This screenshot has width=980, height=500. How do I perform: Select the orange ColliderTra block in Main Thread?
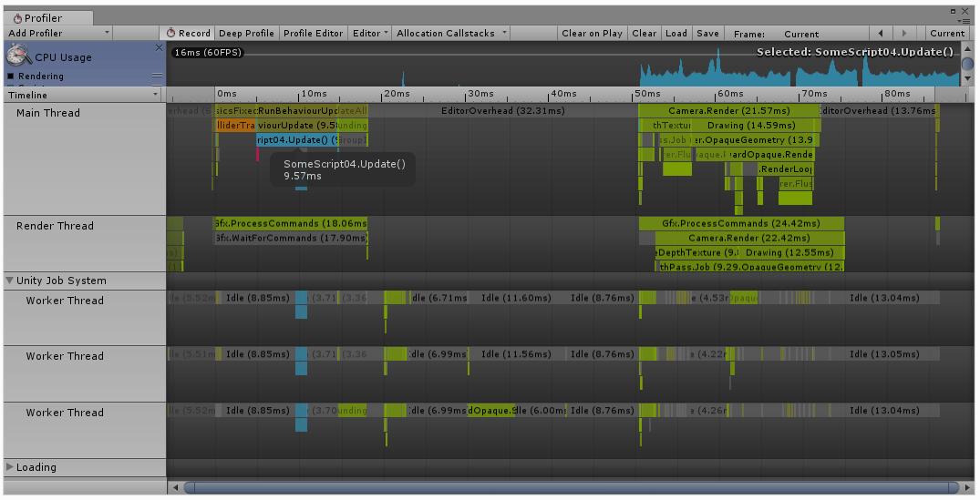pos(235,126)
